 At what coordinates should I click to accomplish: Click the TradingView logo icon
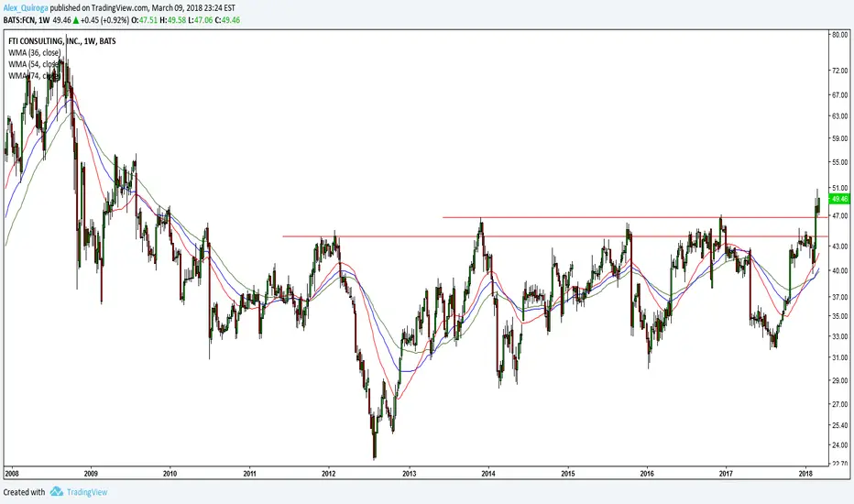[x=56, y=491]
